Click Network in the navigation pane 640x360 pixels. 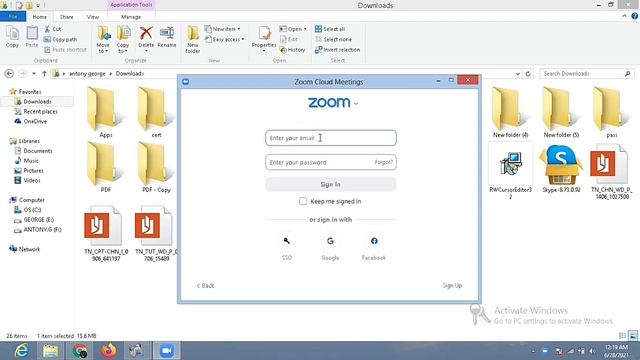tap(29, 249)
